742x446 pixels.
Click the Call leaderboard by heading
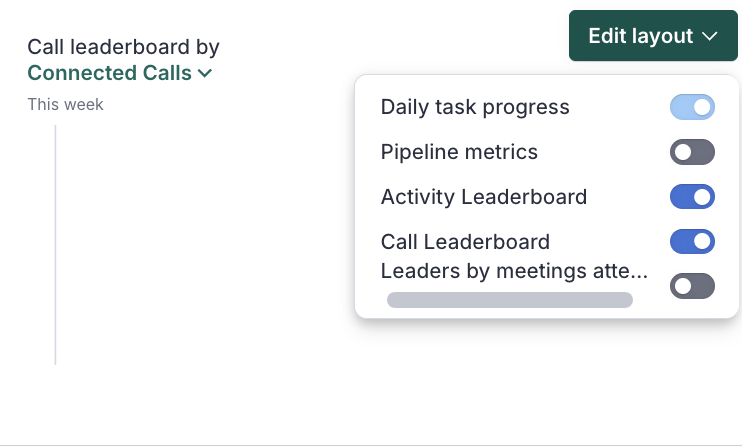(x=123, y=47)
